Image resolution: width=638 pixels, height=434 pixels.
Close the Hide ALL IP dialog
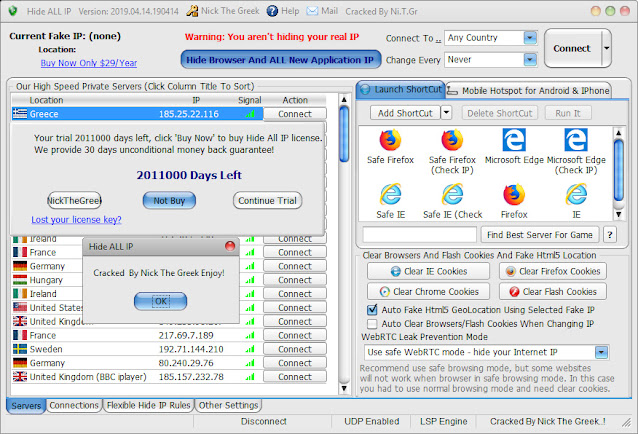[x=230, y=246]
